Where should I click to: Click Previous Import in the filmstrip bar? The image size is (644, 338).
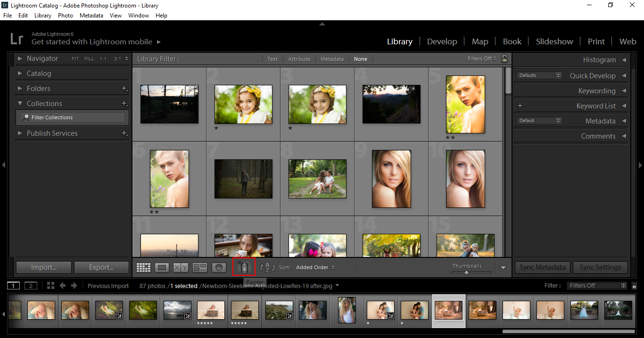click(x=108, y=286)
